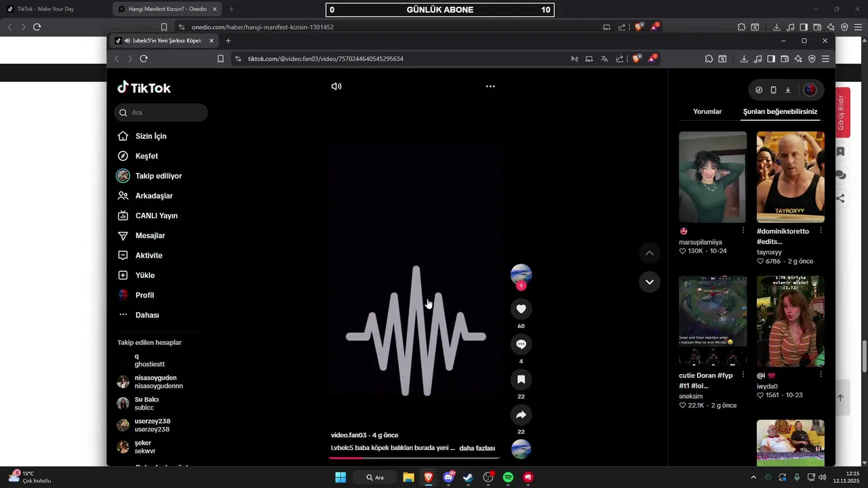This screenshot has width=868, height=488.
Task: Seek on the video progress bar
Action: coord(414,458)
